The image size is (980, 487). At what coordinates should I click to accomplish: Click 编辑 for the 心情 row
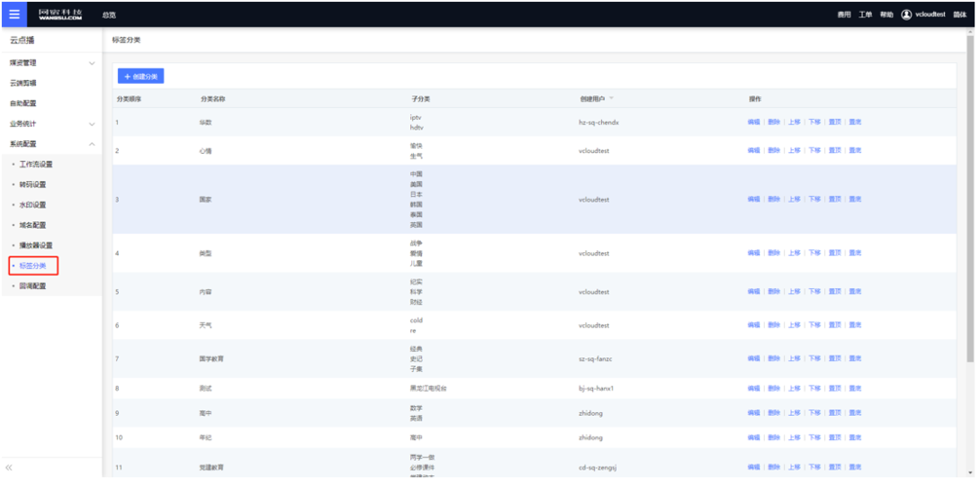click(x=753, y=151)
